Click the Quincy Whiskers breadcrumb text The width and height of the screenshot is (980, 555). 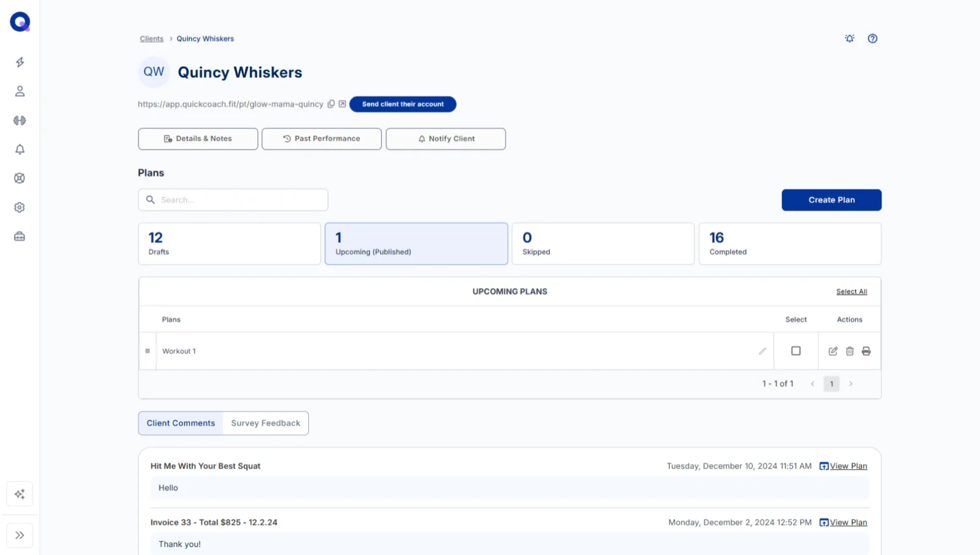coord(205,39)
